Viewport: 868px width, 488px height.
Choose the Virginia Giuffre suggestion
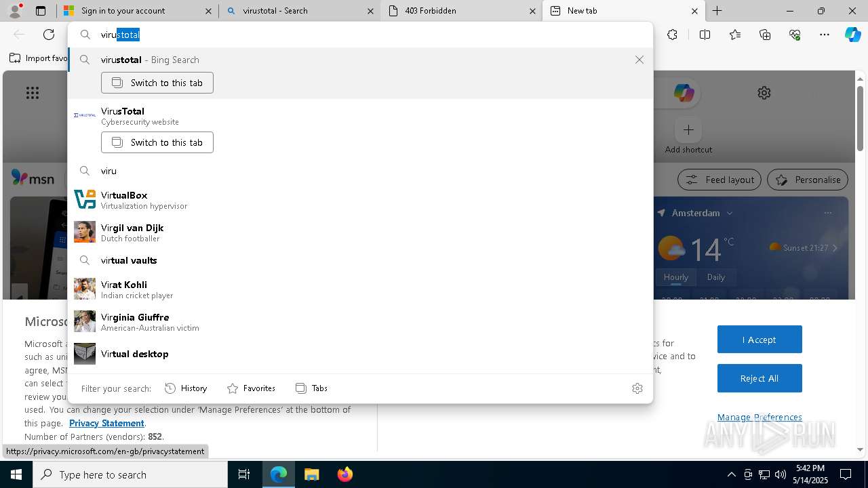[x=359, y=322]
